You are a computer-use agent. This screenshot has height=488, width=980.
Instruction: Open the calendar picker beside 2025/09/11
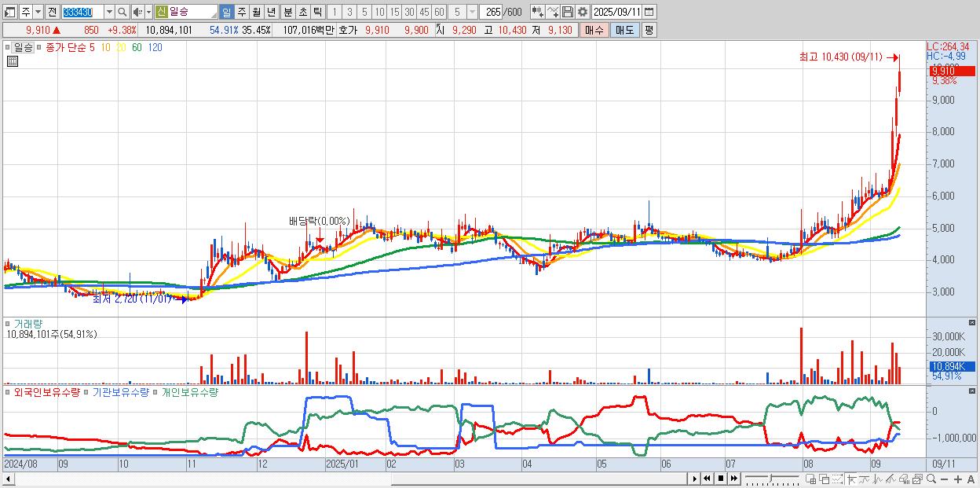(649, 12)
